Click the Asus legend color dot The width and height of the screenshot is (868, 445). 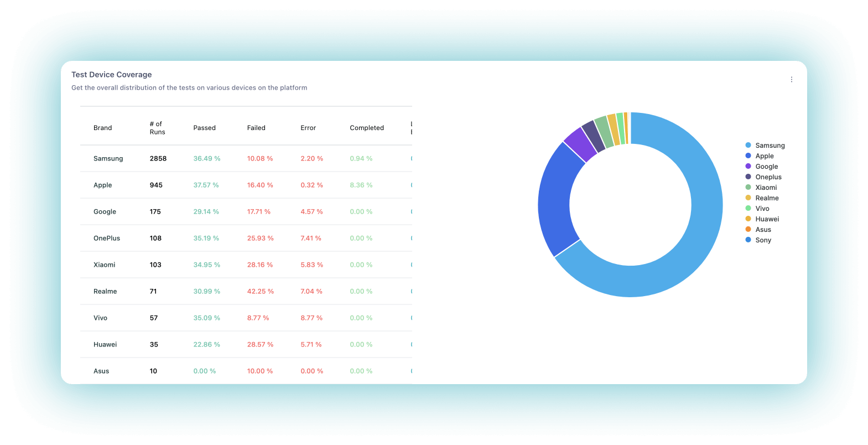748,230
